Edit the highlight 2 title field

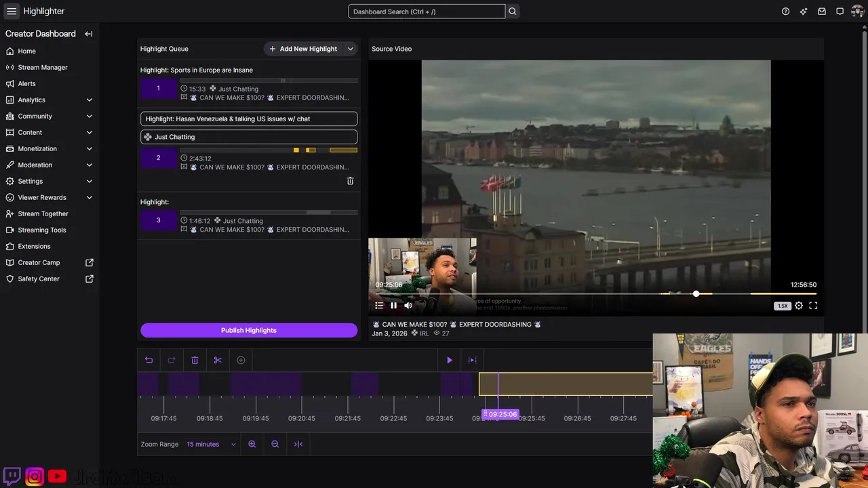[x=249, y=119]
